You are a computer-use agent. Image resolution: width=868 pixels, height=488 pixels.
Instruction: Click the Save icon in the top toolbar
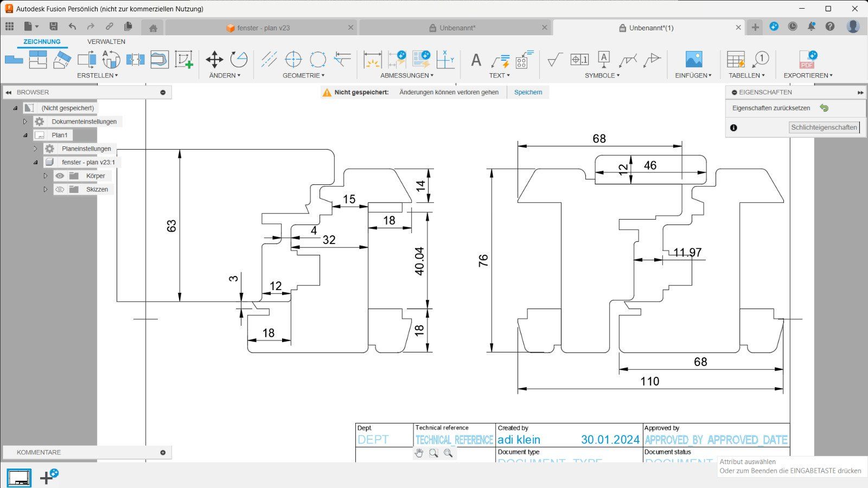click(53, 27)
